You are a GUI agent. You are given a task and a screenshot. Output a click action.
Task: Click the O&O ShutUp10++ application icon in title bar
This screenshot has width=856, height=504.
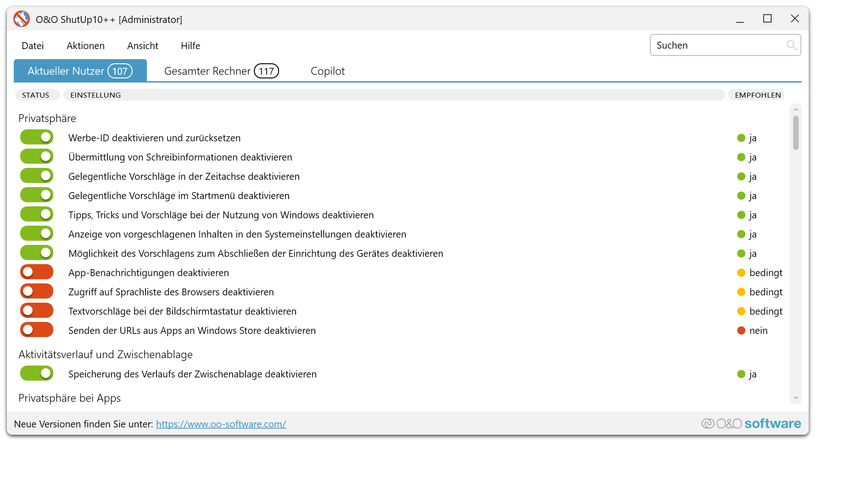[21, 19]
